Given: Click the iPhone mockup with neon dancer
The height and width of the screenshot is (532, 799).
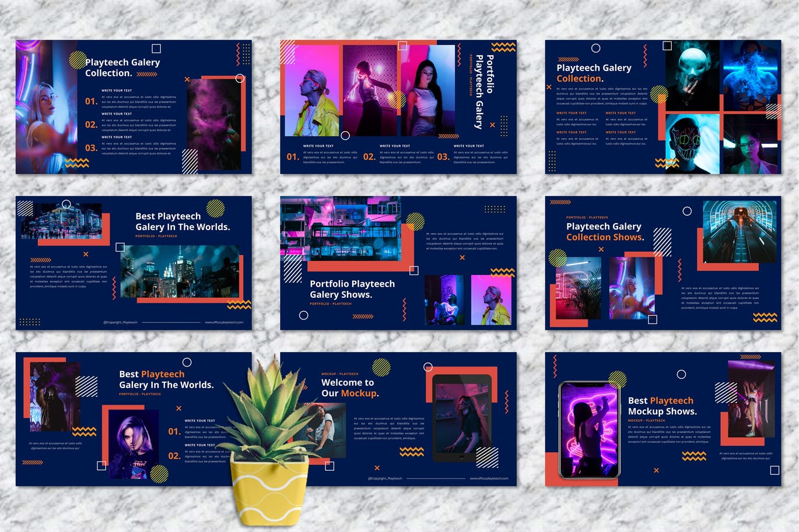Looking at the screenshot, I should pos(589,429).
